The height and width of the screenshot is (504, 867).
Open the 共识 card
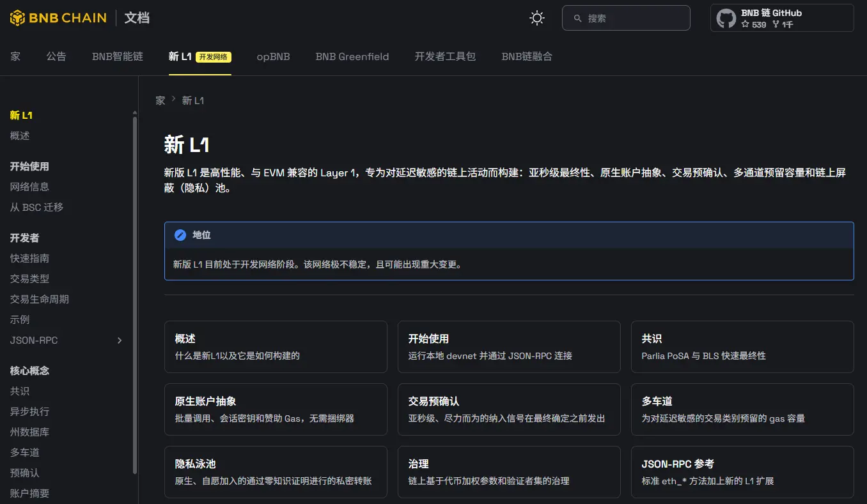[x=742, y=347]
